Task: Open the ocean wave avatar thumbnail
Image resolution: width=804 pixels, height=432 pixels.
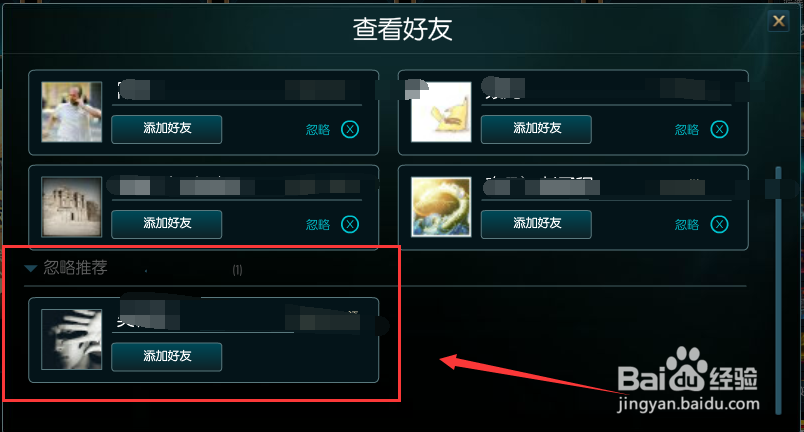Action: (441, 207)
